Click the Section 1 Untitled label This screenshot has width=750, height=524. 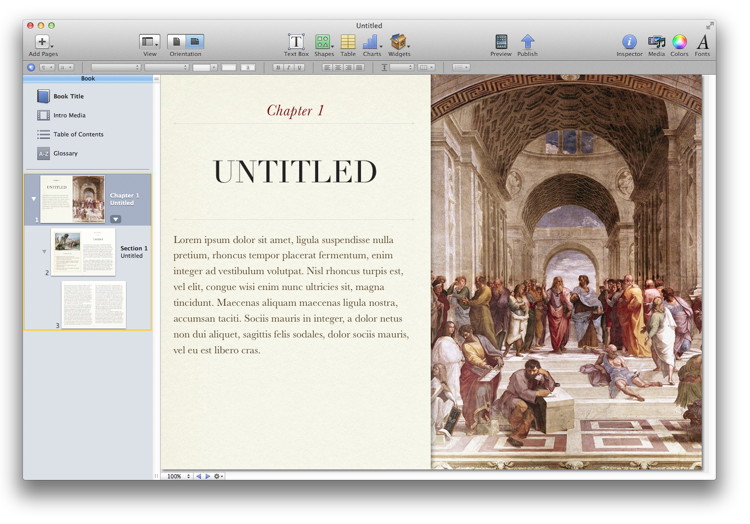point(134,252)
